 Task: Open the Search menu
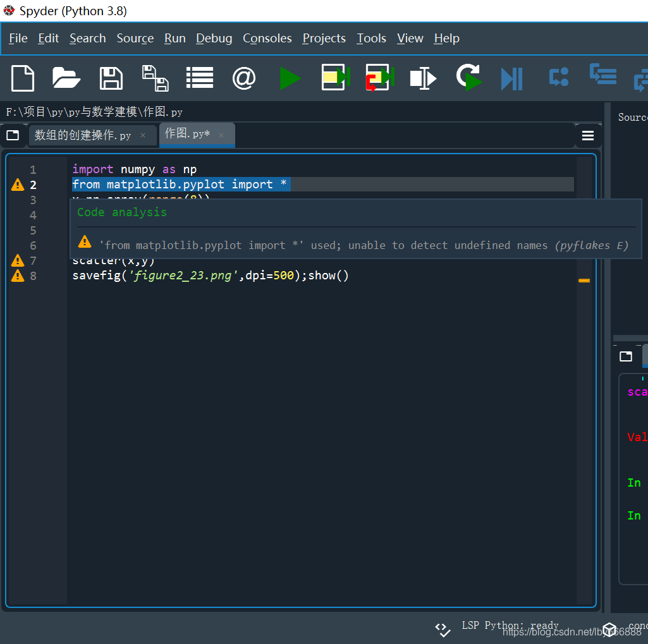[88, 39]
